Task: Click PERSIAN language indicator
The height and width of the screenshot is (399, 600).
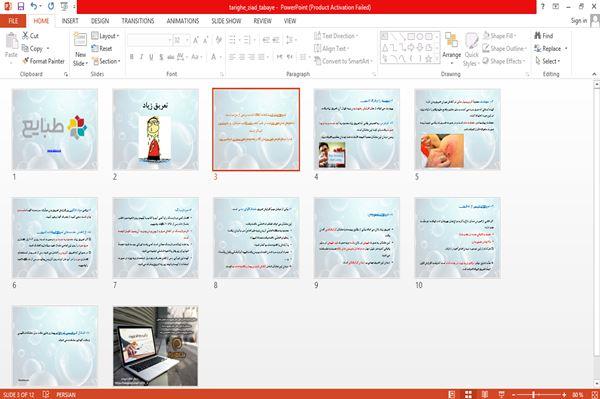Action: tap(66, 394)
